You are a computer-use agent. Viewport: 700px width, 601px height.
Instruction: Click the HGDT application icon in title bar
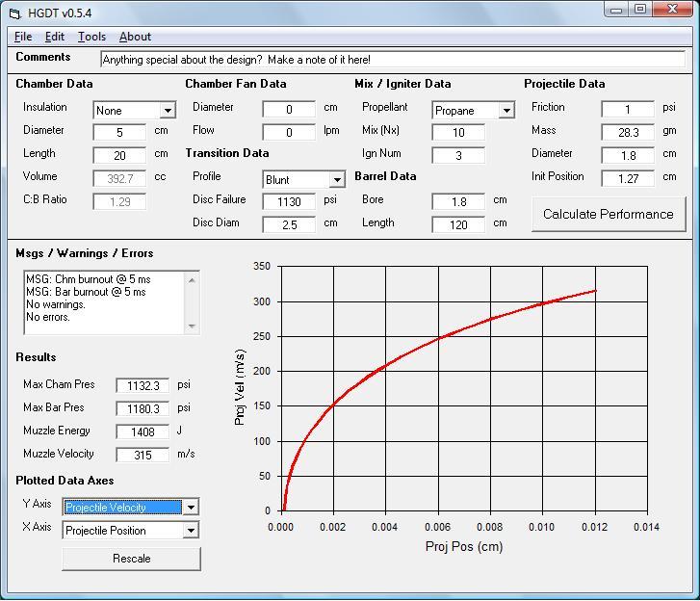pyautogui.click(x=13, y=13)
